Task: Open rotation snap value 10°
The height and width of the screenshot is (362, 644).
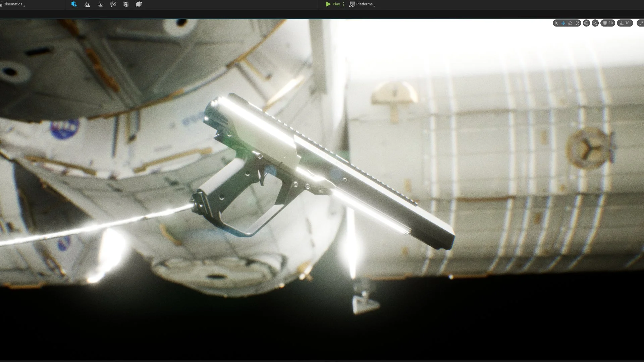Action: (x=628, y=23)
